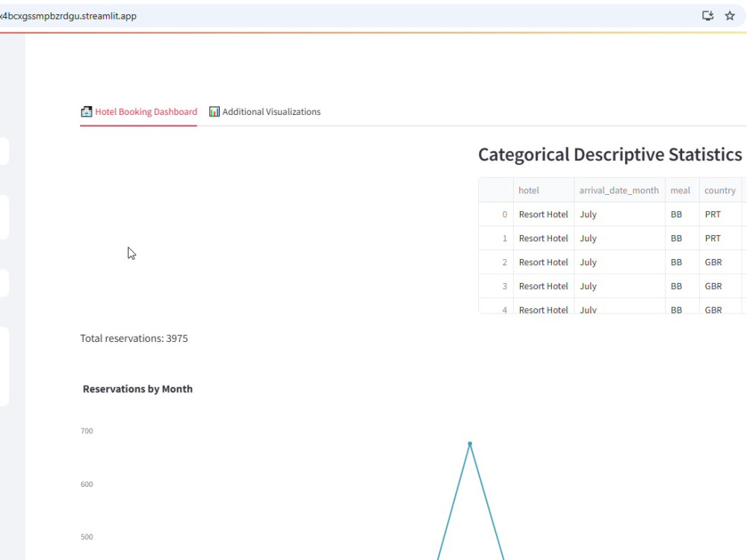Click the streamlit.app URL in address bar

(68, 16)
